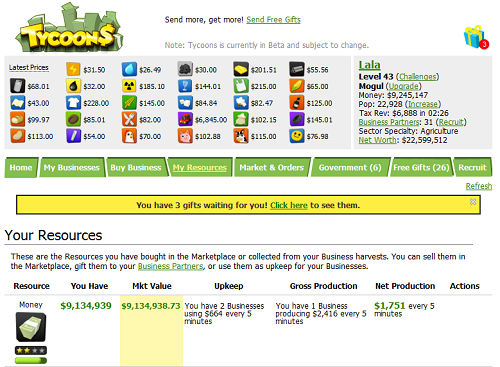Click the Net Production column header
The image size is (500, 367).
[405, 286]
